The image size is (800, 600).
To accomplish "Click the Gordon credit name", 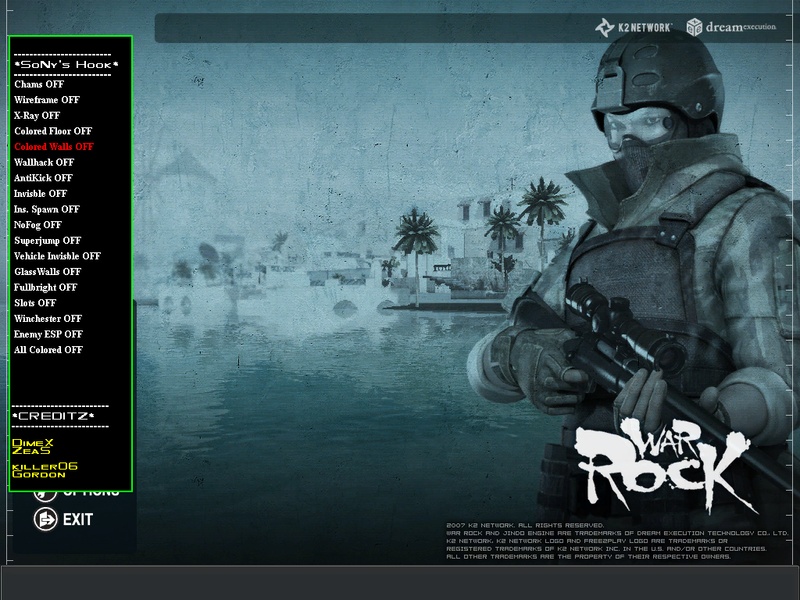I will (39, 474).
